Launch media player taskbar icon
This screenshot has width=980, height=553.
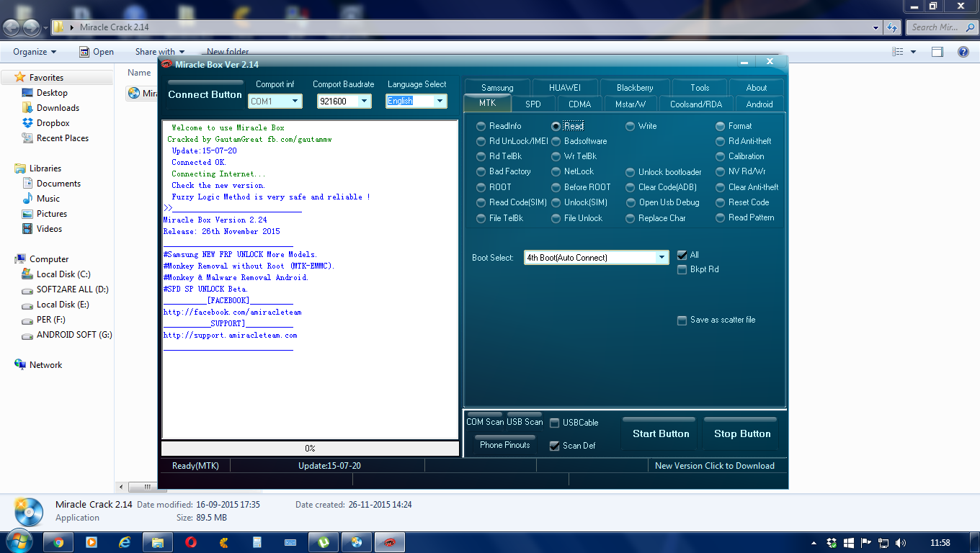[92, 542]
